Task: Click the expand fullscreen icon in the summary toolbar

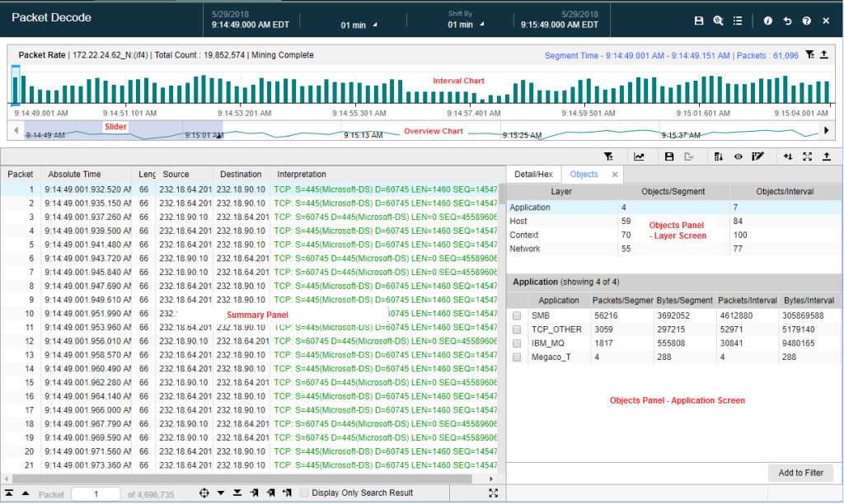Action: [x=808, y=156]
